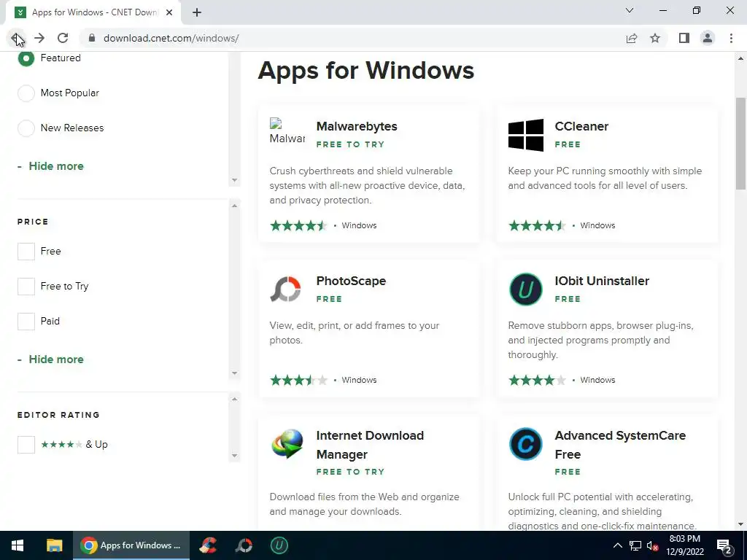The height and width of the screenshot is (560, 747).
Task: Open the PhotoScape title link
Action: pos(351,281)
